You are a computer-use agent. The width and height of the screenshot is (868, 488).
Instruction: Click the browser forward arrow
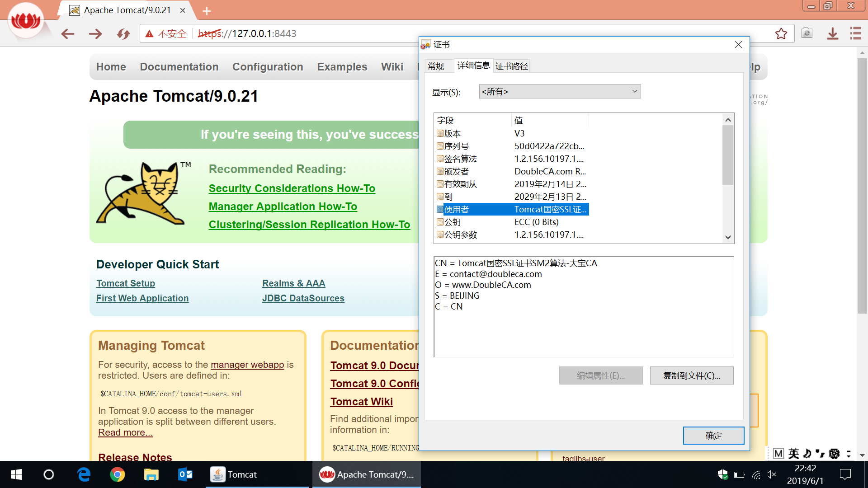click(x=95, y=34)
